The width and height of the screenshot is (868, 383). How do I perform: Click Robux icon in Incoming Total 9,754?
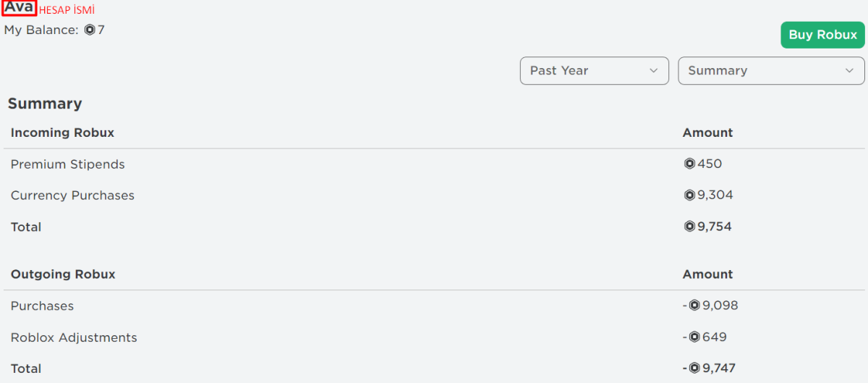click(689, 227)
